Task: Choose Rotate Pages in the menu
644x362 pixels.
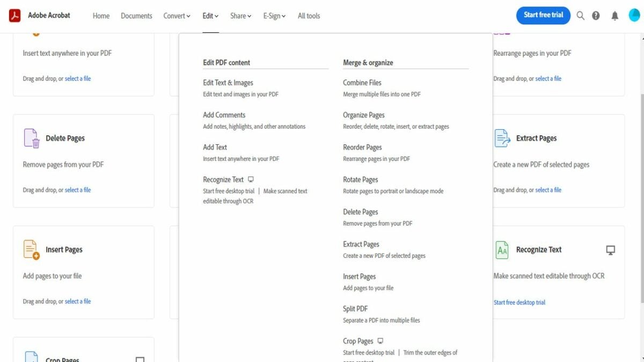Action: (361, 180)
